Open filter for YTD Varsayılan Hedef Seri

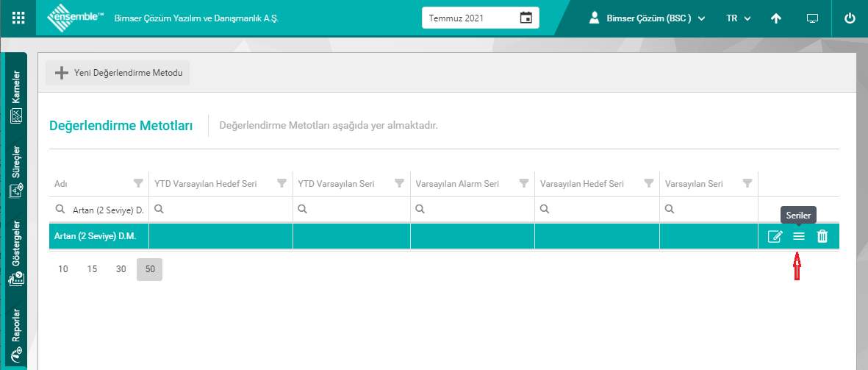281,183
